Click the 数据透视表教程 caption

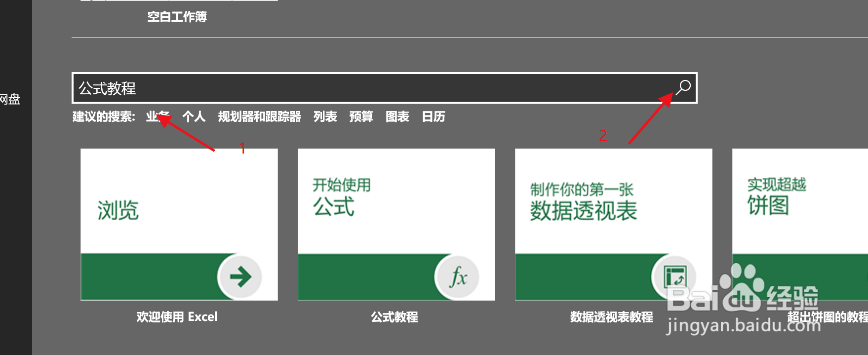[612, 317]
